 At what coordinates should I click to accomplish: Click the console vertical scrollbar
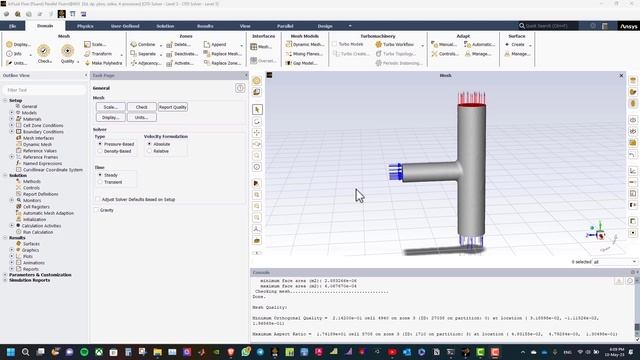point(637,308)
